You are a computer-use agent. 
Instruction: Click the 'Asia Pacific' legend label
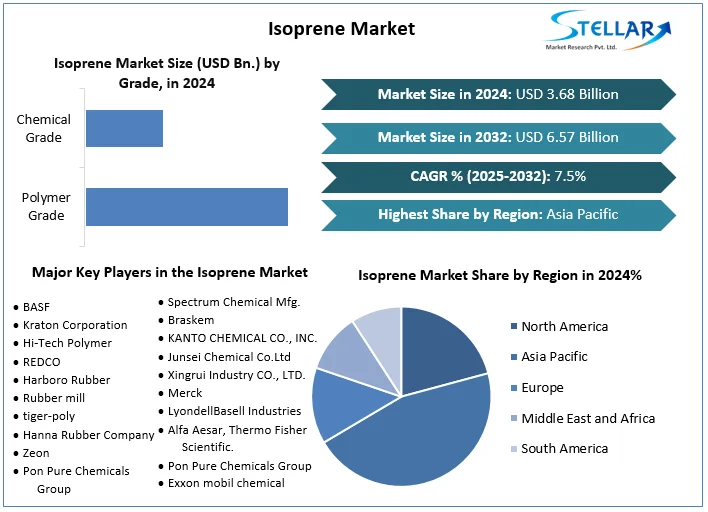(x=554, y=357)
